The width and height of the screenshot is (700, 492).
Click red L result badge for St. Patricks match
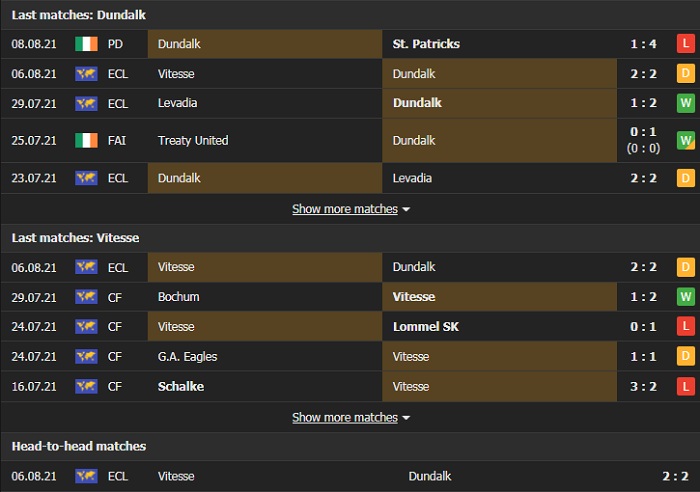[685, 44]
